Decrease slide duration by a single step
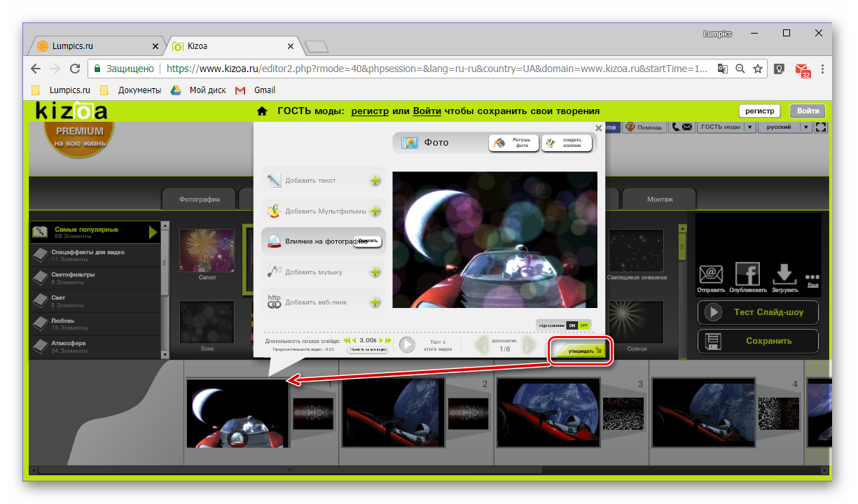Viewport: 858px width, 504px height. [355, 340]
